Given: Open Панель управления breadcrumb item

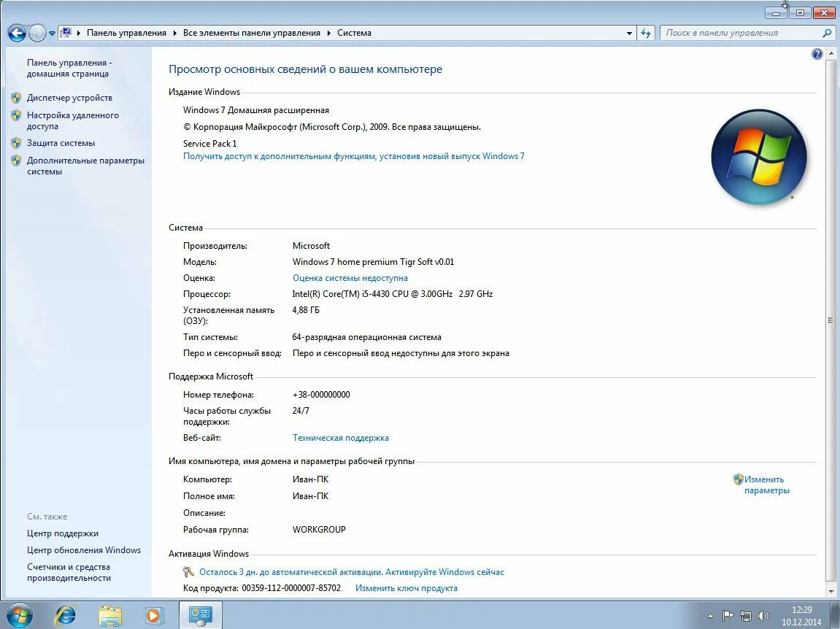Looking at the screenshot, I should pyautogui.click(x=126, y=33).
